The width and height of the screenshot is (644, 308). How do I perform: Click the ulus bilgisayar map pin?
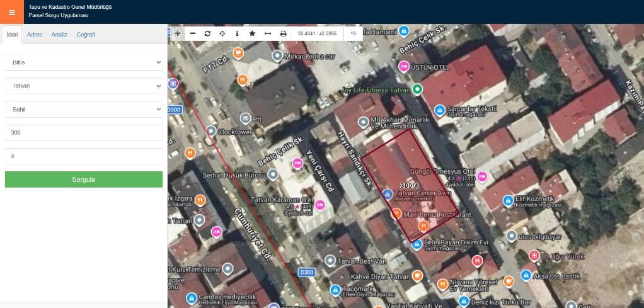click(511, 236)
